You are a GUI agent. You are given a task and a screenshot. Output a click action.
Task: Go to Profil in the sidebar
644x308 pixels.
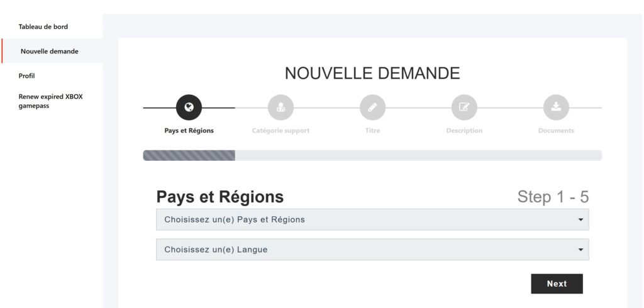27,75
